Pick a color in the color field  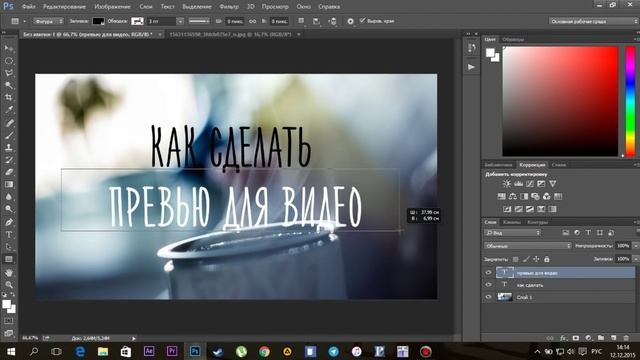point(560,101)
